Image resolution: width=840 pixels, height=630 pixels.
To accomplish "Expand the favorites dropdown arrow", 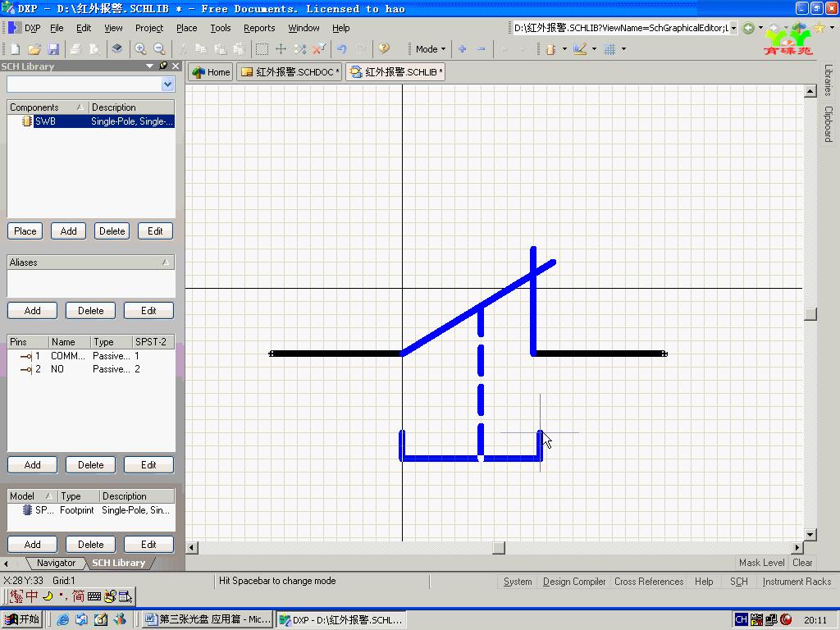I will click(x=832, y=27).
